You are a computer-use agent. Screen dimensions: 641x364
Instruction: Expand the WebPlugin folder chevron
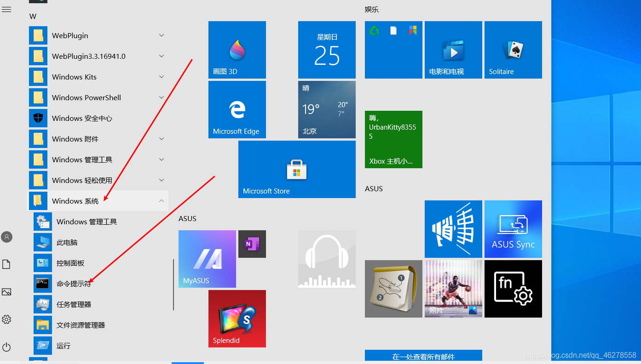162,35
